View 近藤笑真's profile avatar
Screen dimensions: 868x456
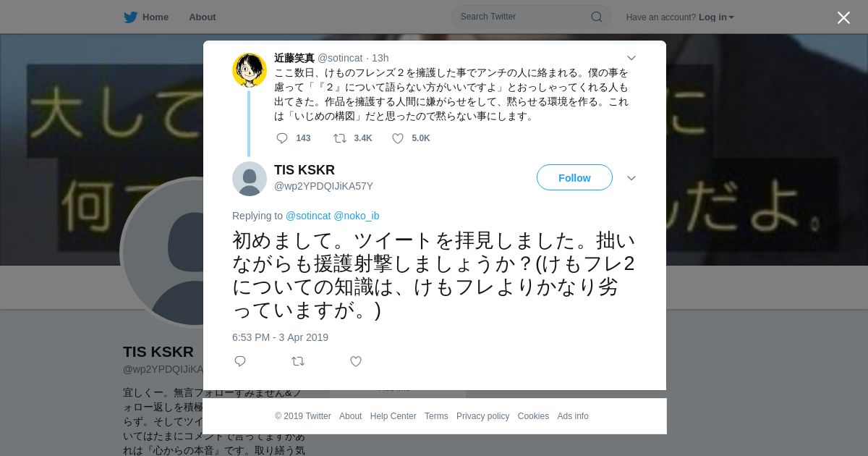coord(250,70)
